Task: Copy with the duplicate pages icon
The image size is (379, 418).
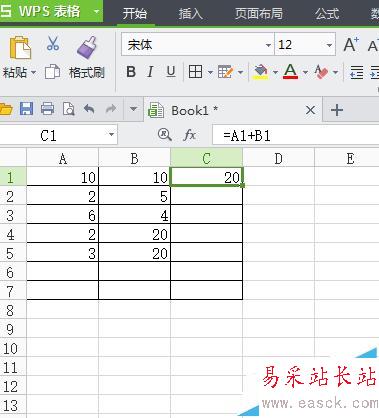Action: (x=52, y=71)
